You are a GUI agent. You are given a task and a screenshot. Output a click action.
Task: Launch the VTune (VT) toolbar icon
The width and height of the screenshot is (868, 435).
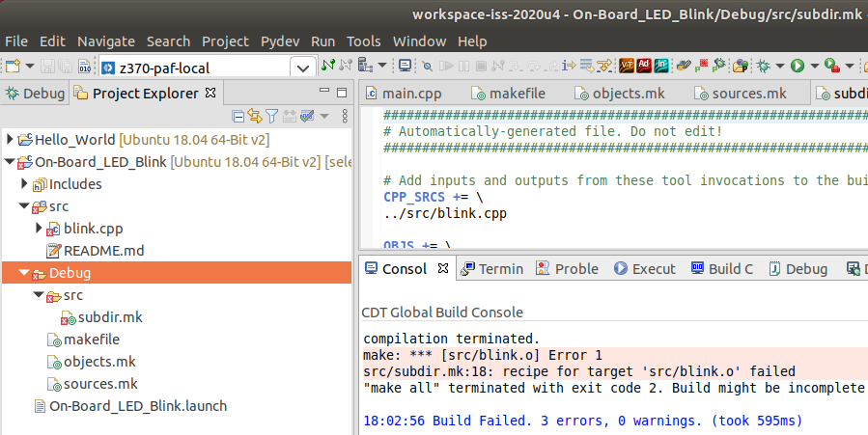[627, 66]
